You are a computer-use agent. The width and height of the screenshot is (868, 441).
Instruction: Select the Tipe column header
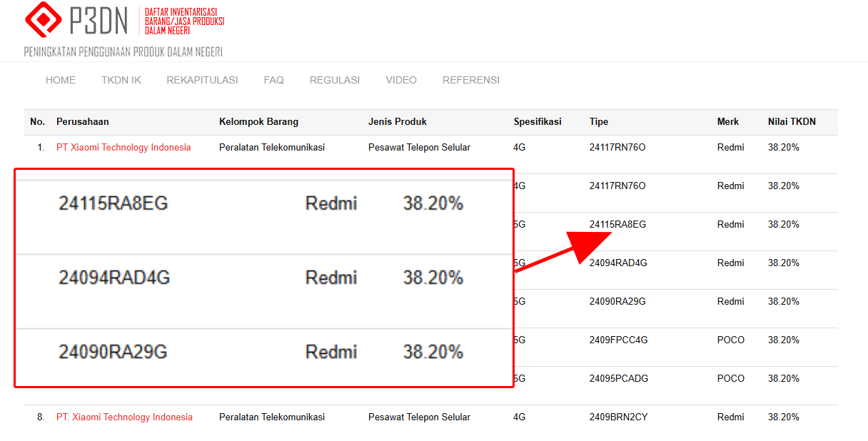598,121
